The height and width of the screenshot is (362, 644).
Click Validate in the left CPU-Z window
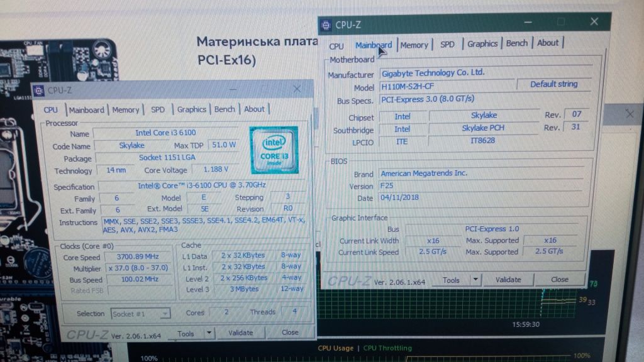241,333
